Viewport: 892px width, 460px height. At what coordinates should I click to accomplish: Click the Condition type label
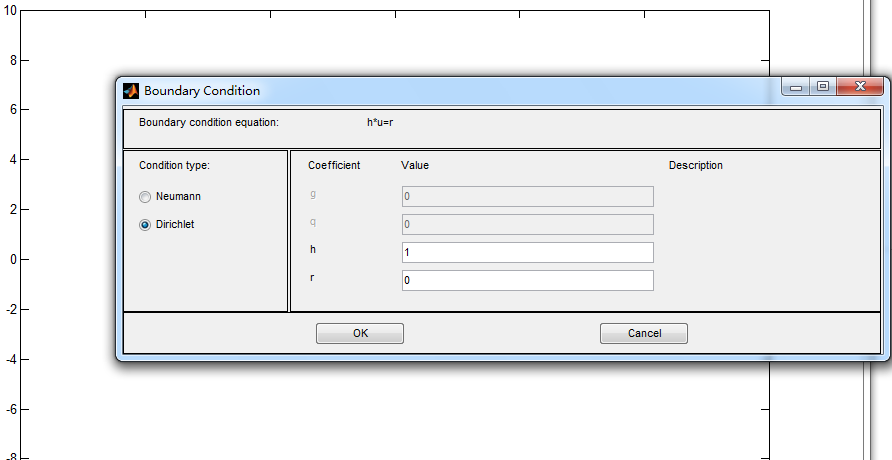click(x=175, y=165)
